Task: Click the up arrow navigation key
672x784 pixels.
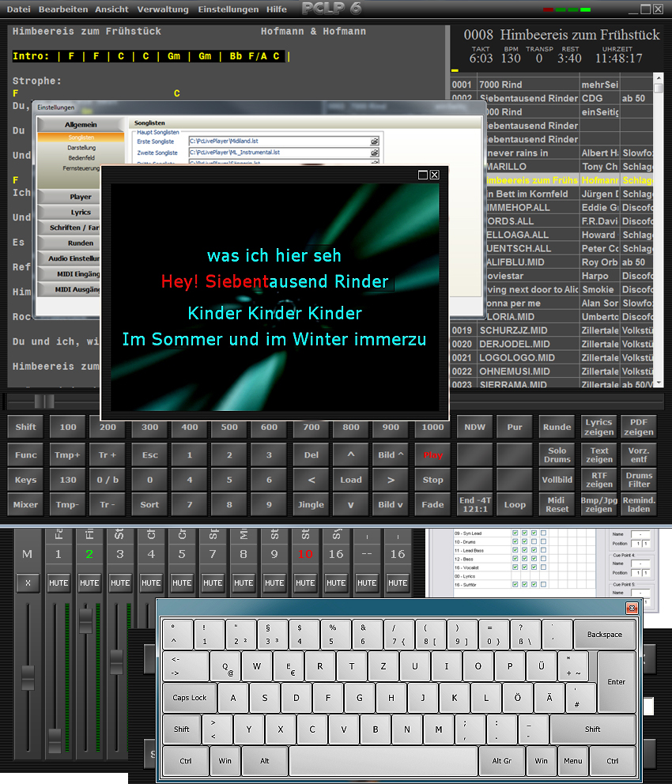Action: pos(351,455)
